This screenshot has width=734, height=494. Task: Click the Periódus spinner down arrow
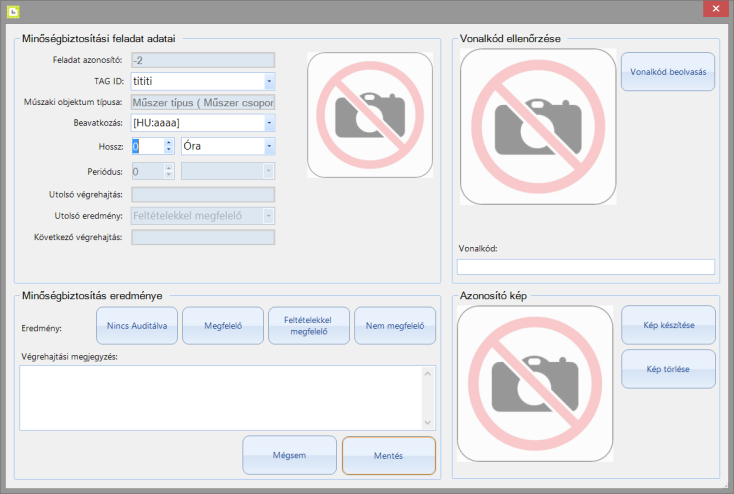(x=169, y=175)
